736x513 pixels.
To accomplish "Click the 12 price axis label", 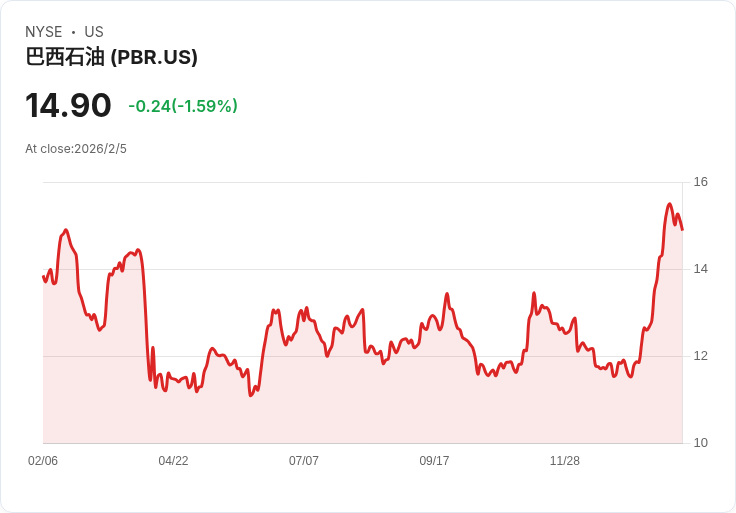I will [700, 356].
